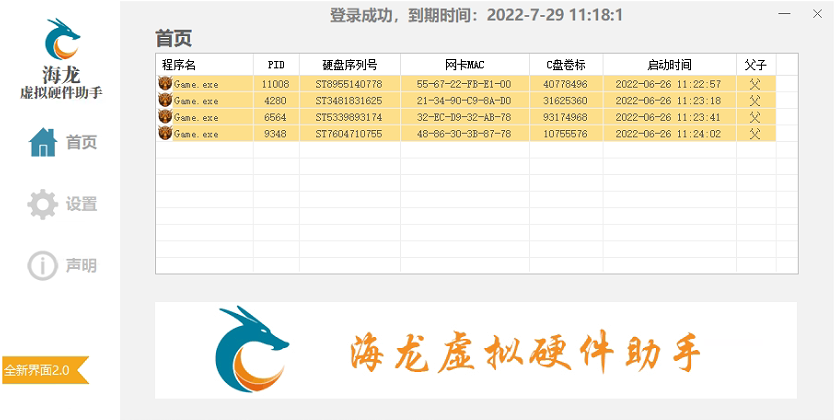This screenshot has height=420, width=834.
Task: Click start time 2022-06-26 11:23:41
Action: point(669,117)
